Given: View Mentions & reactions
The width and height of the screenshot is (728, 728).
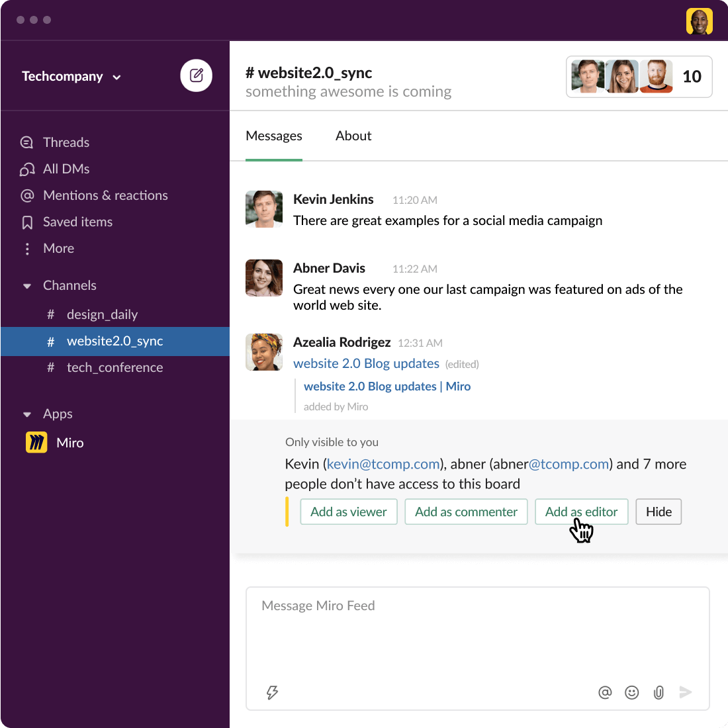Looking at the screenshot, I should (x=105, y=195).
